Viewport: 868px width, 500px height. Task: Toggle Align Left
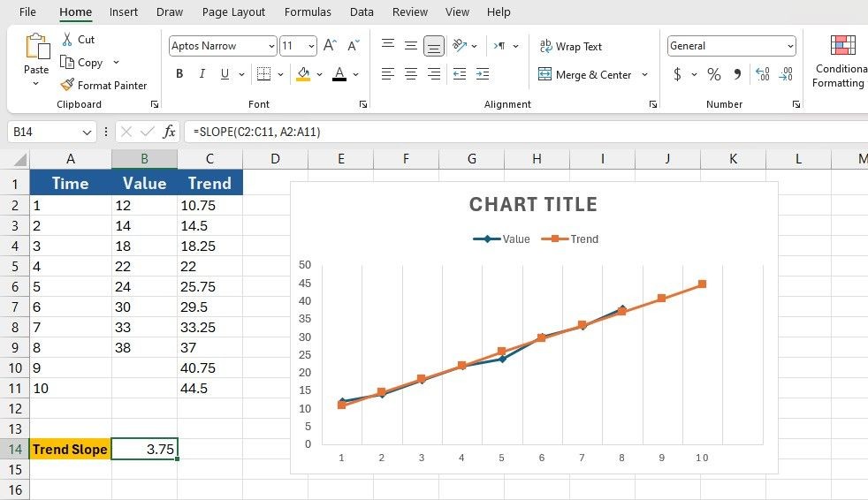[x=388, y=73]
